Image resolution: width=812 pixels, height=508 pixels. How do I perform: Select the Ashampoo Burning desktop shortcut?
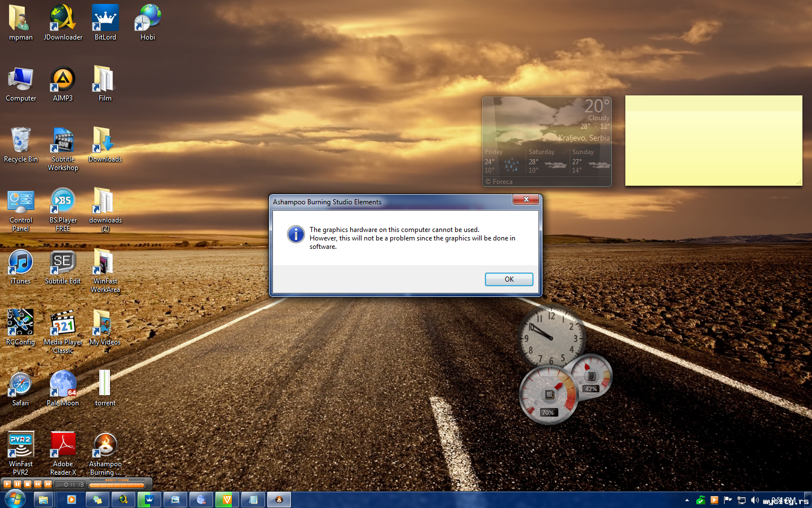105,454
